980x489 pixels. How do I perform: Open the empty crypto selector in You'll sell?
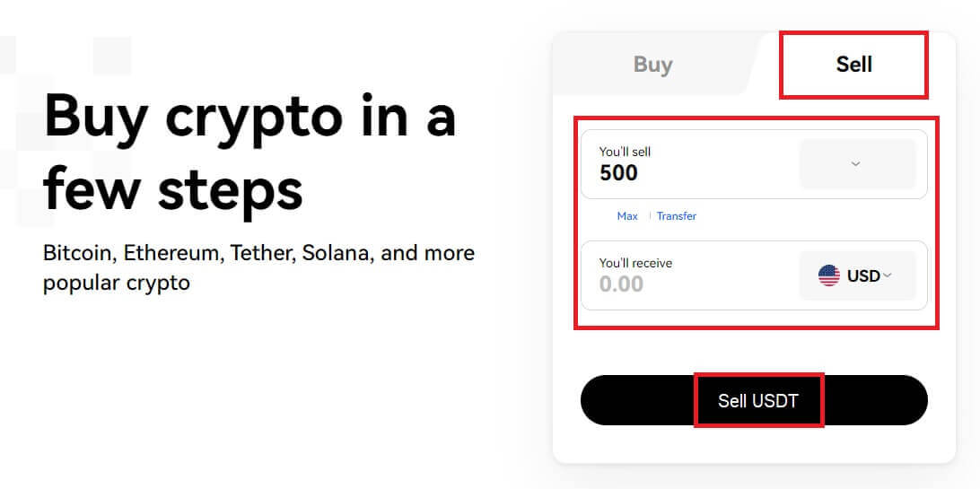857,164
